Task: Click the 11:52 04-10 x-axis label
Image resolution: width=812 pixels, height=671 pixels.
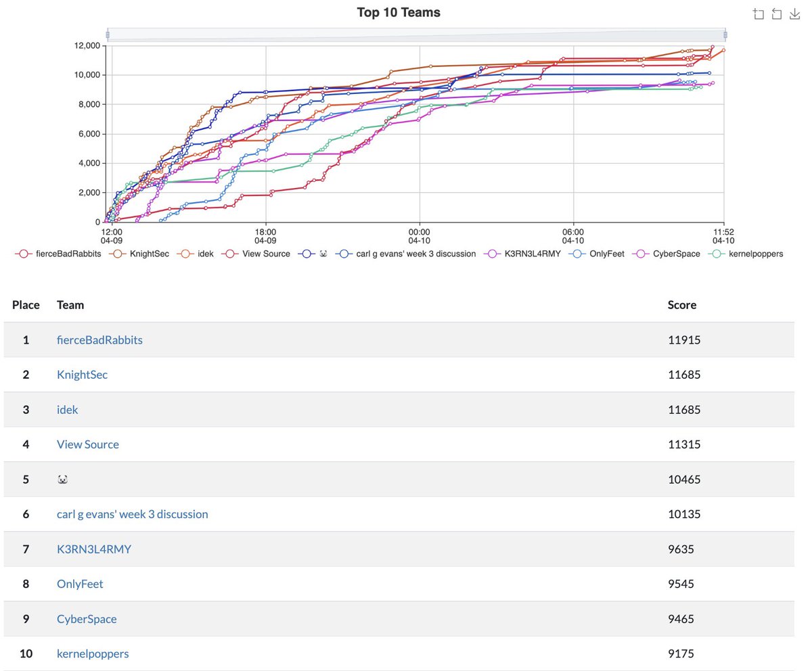Action: pos(723,235)
